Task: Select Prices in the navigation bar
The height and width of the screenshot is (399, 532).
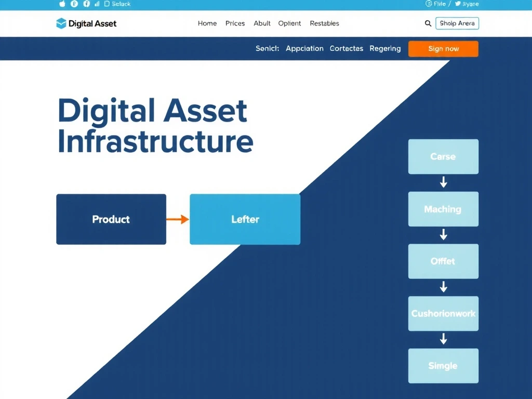Action: point(235,23)
